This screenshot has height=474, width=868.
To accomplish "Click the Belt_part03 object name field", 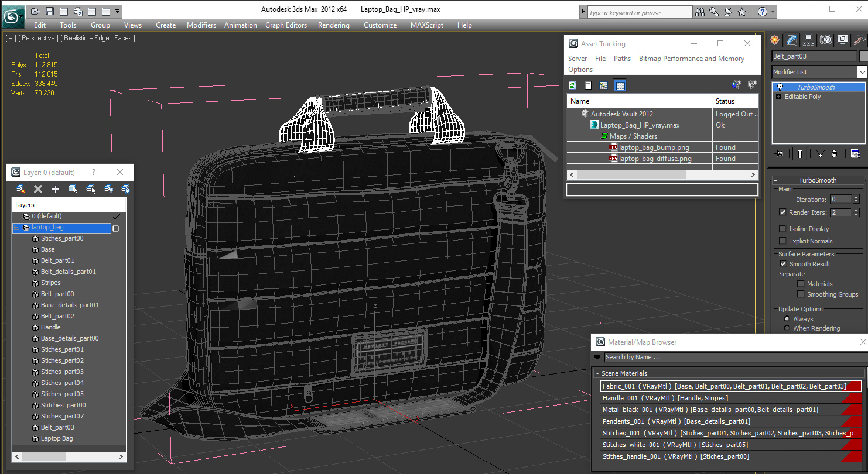I will (x=814, y=56).
